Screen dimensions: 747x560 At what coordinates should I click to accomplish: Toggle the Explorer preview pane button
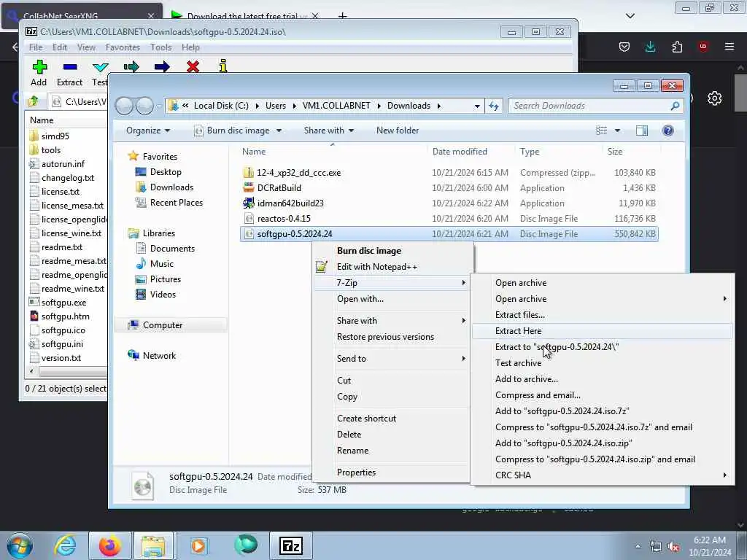[642, 131]
